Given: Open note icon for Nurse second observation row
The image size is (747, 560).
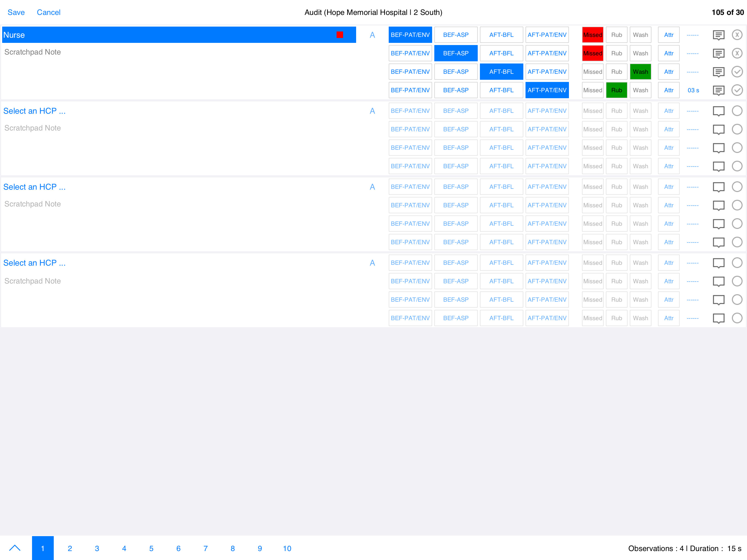Looking at the screenshot, I should (x=718, y=53).
